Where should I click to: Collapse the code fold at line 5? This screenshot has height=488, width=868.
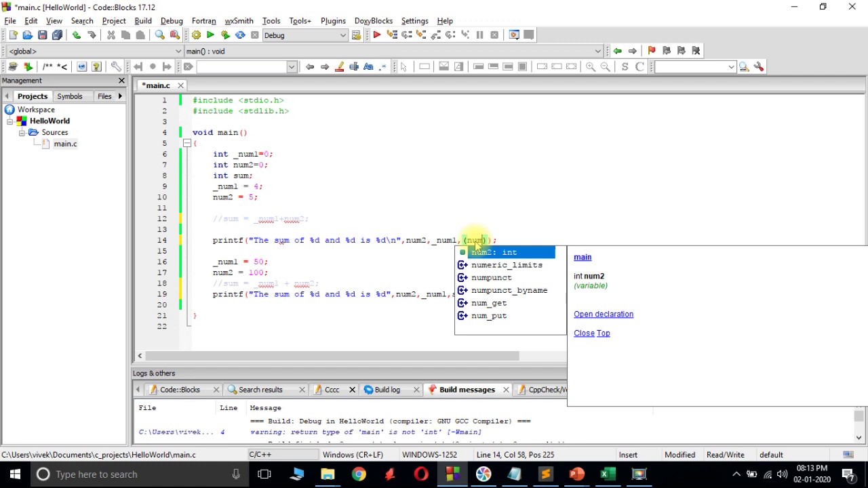pos(186,143)
